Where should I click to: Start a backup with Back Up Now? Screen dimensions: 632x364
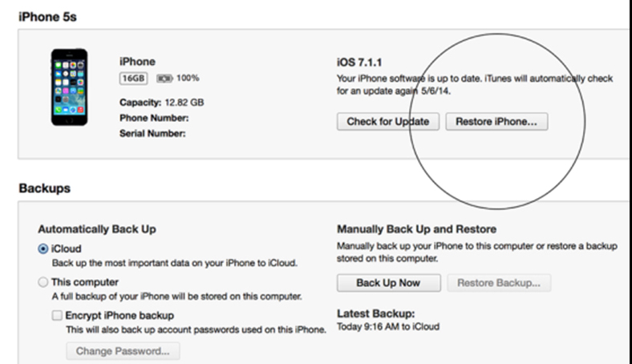coord(388,283)
